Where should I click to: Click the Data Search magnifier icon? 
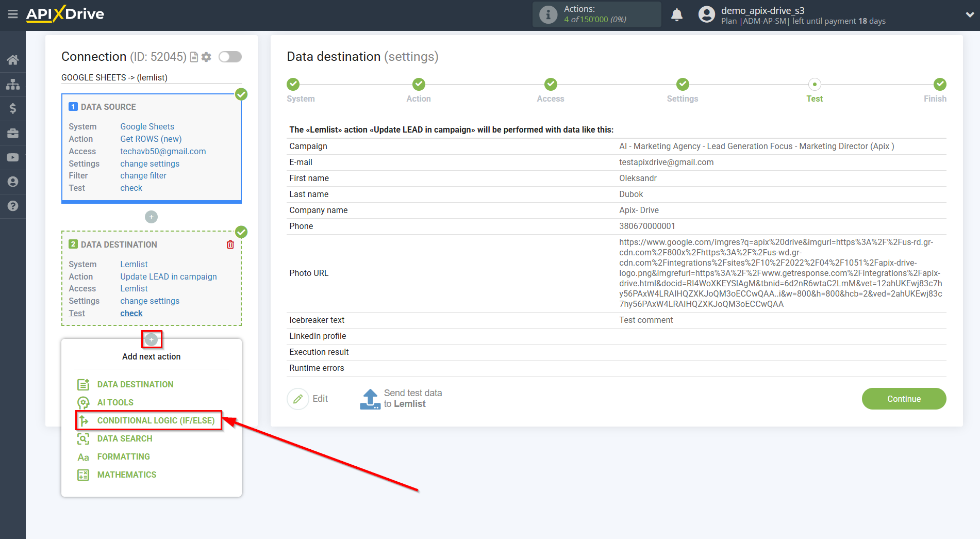pos(83,438)
